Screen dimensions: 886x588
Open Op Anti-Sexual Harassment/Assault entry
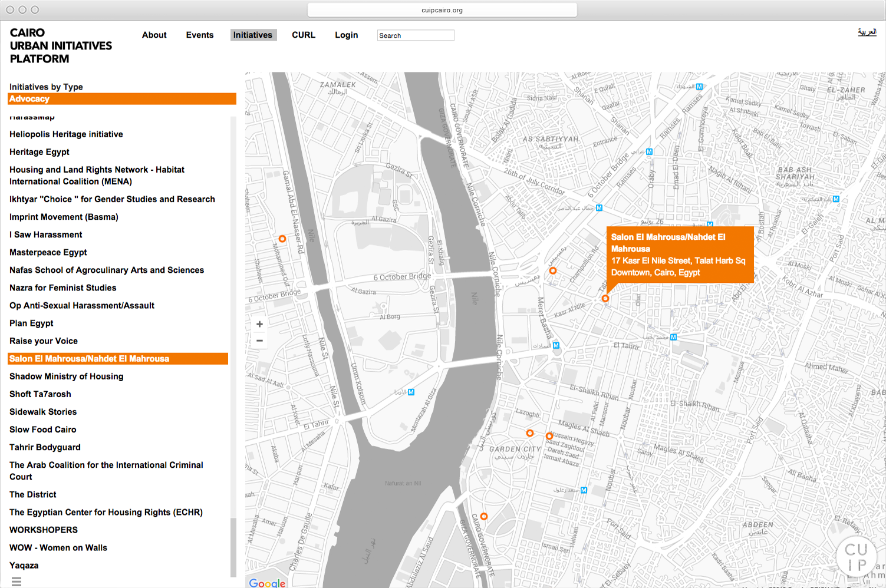click(x=82, y=305)
